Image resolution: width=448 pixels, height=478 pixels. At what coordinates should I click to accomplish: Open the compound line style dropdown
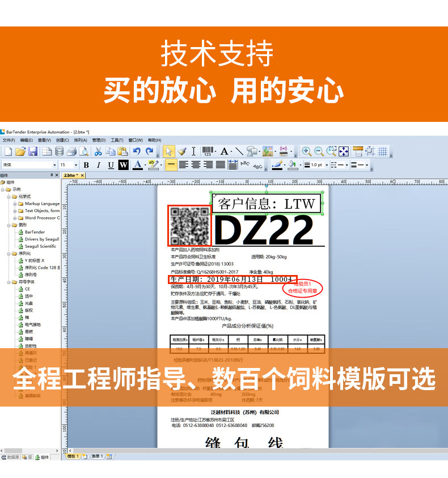click(367, 165)
